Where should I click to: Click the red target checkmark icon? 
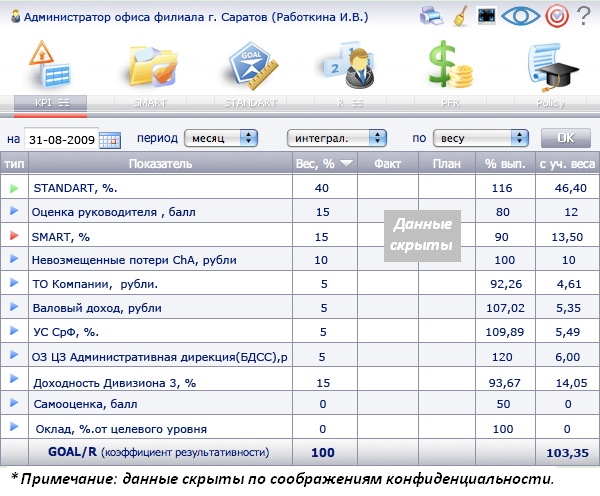557,16
